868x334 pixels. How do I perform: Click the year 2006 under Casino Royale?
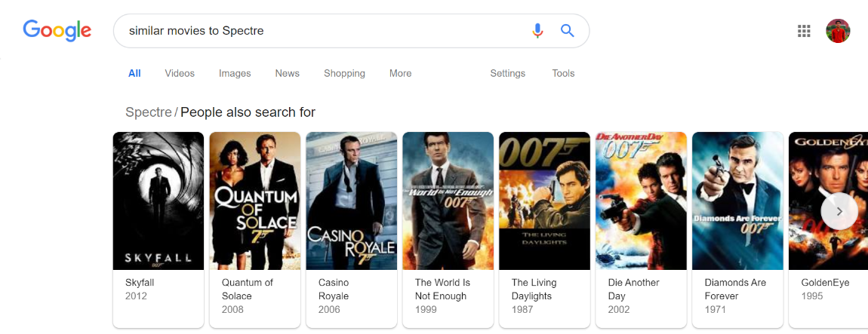click(x=329, y=310)
